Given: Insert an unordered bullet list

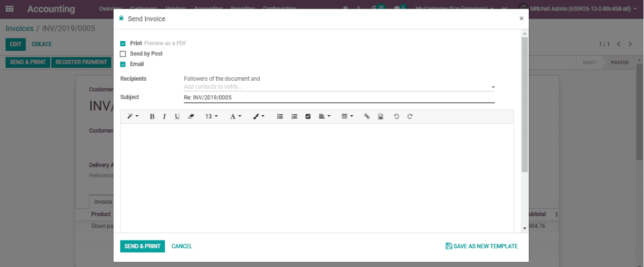Looking at the screenshot, I should [280, 116].
